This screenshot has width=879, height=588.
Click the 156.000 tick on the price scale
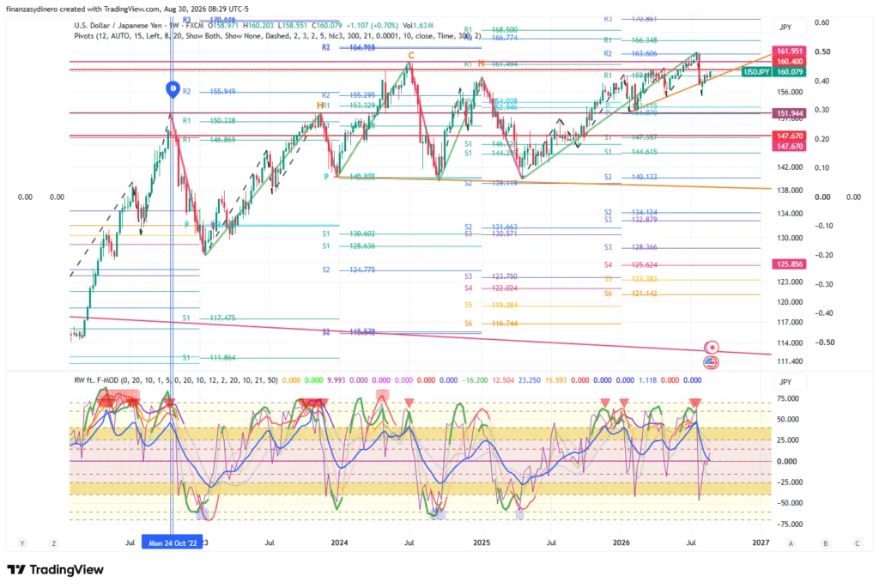(790, 92)
